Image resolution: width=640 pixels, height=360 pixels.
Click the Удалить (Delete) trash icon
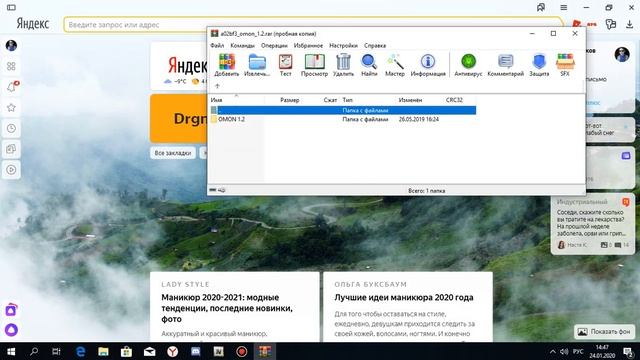tap(343, 65)
